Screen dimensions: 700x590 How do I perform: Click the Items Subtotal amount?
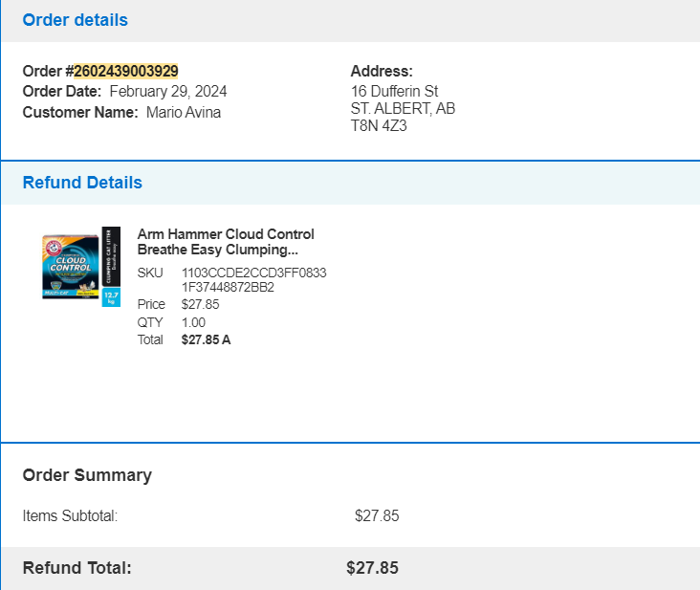click(x=377, y=516)
